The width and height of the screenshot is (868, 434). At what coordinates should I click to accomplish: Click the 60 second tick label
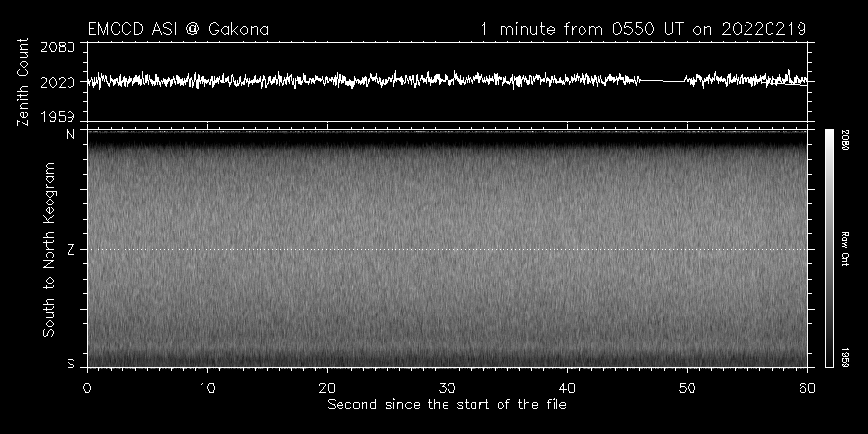807,388
